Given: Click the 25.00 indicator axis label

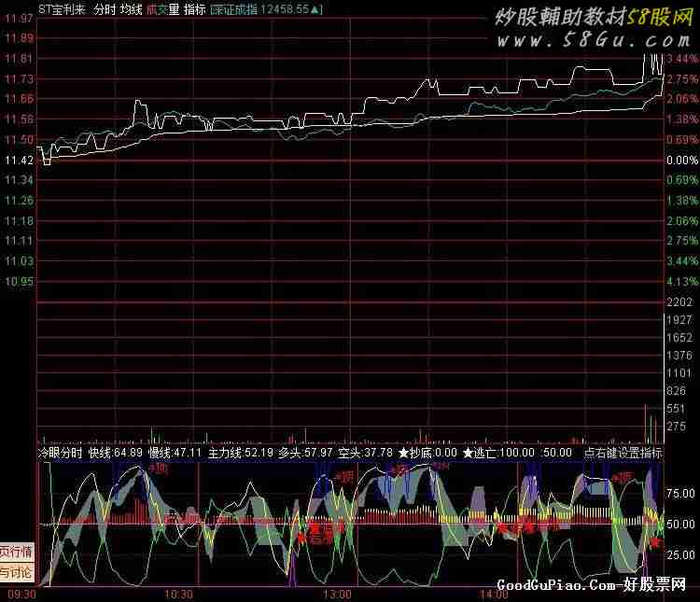Looking at the screenshot, I should point(680,554).
